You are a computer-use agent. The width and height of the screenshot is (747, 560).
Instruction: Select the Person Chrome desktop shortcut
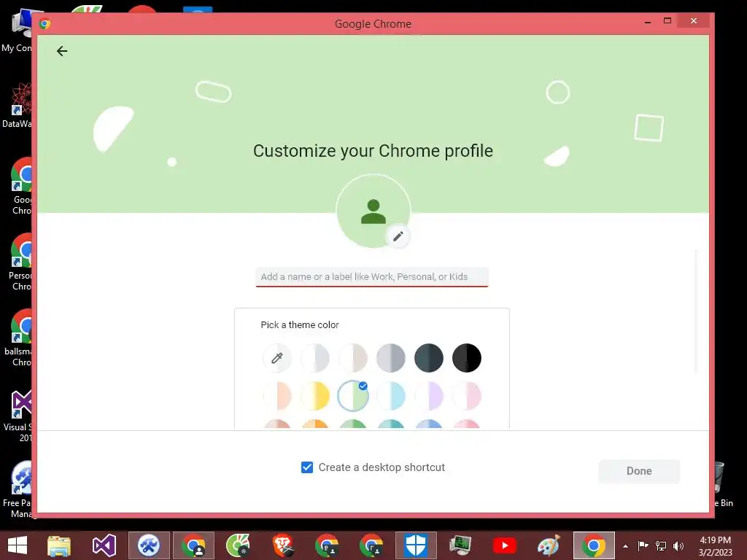(x=20, y=262)
